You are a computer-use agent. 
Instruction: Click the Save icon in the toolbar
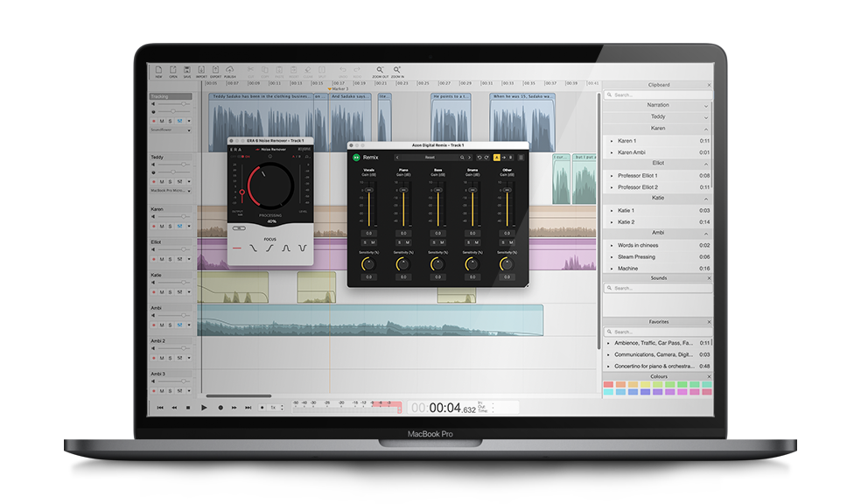[187, 70]
